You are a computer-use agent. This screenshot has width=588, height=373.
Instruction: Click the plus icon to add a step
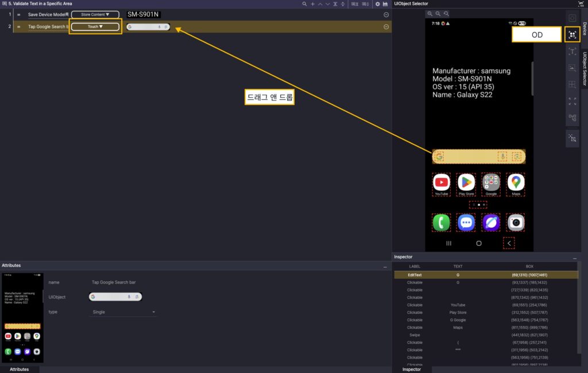(312, 4)
